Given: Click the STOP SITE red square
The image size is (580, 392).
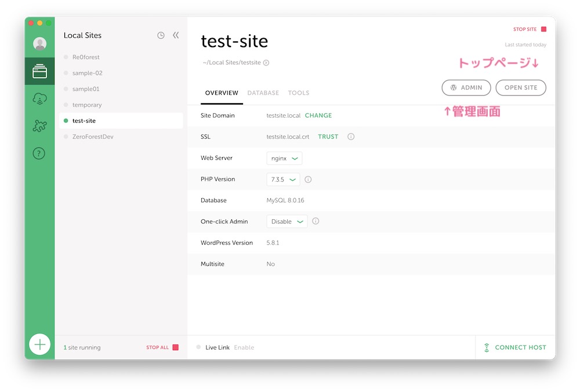Looking at the screenshot, I should [x=544, y=29].
